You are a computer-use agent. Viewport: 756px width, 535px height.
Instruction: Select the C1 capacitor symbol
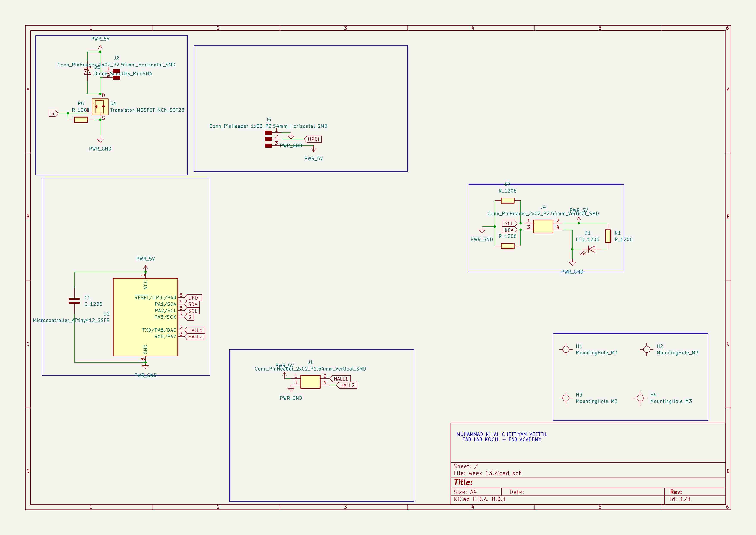pyautogui.click(x=74, y=301)
